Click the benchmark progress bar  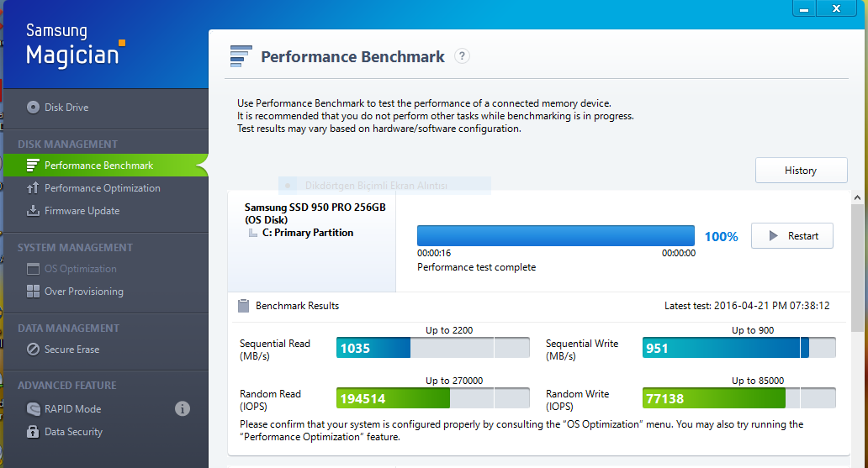pos(555,235)
